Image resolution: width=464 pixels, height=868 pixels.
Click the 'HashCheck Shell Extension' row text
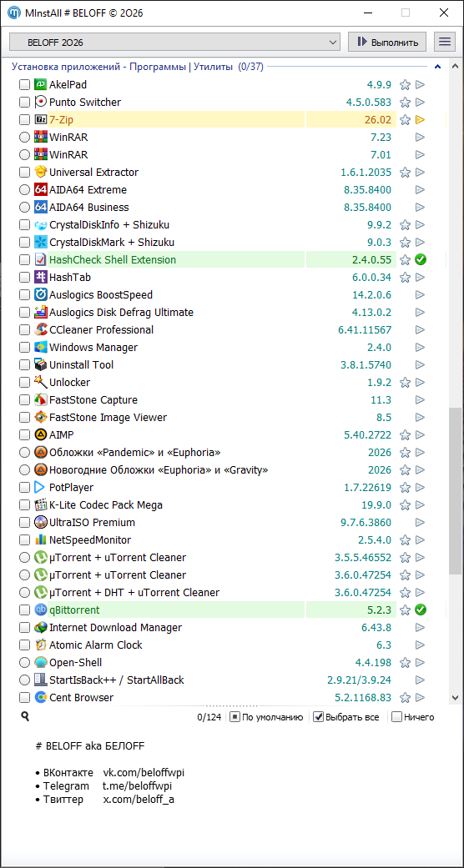(x=113, y=259)
